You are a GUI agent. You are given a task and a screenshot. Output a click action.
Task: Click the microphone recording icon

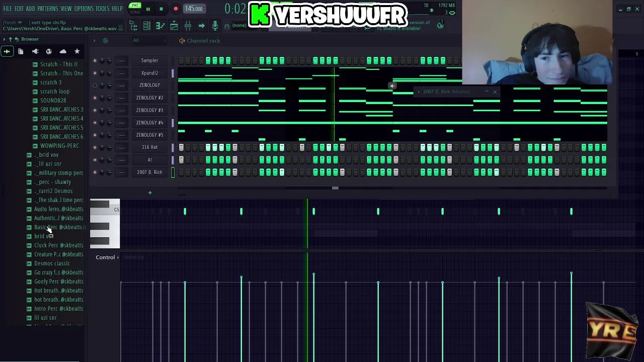(x=215, y=26)
